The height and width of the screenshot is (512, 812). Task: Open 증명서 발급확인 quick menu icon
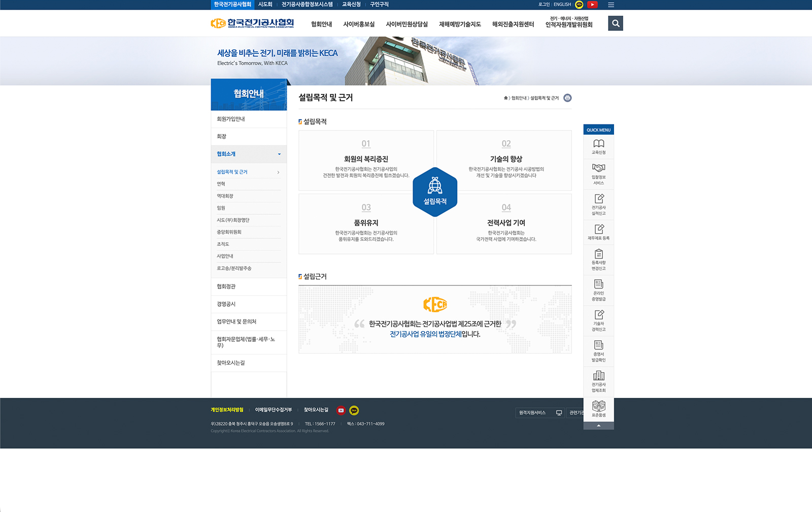click(x=598, y=351)
